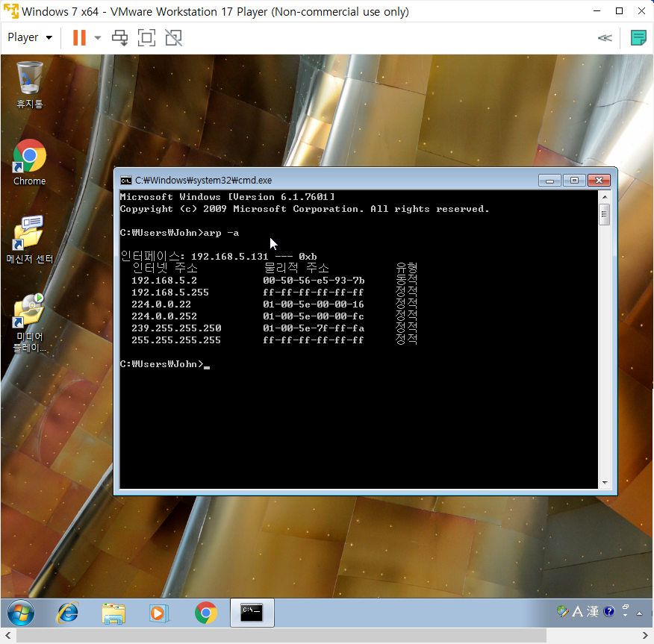Open the language bar help icon

click(609, 611)
